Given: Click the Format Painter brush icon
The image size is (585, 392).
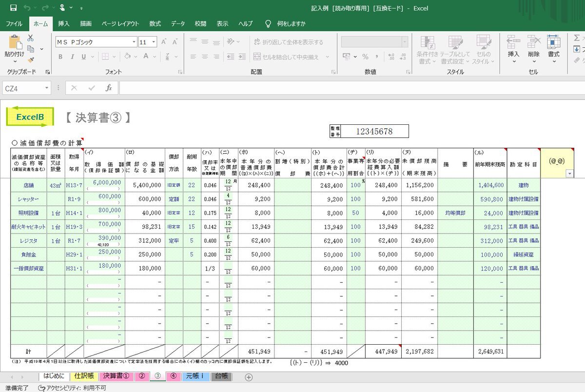Looking at the screenshot, I should pyautogui.click(x=31, y=60).
